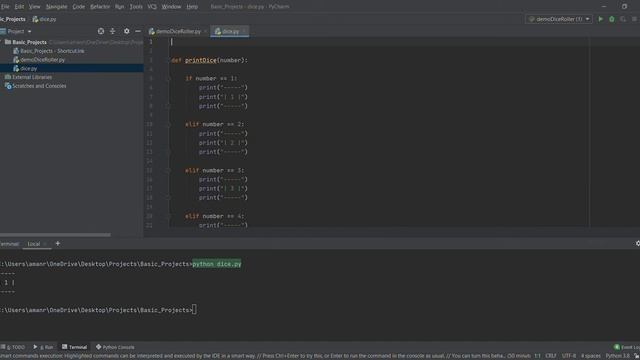This screenshot has width=640, height=360.
Task: Select the dice.py editor tab
Action: [230, 31]
